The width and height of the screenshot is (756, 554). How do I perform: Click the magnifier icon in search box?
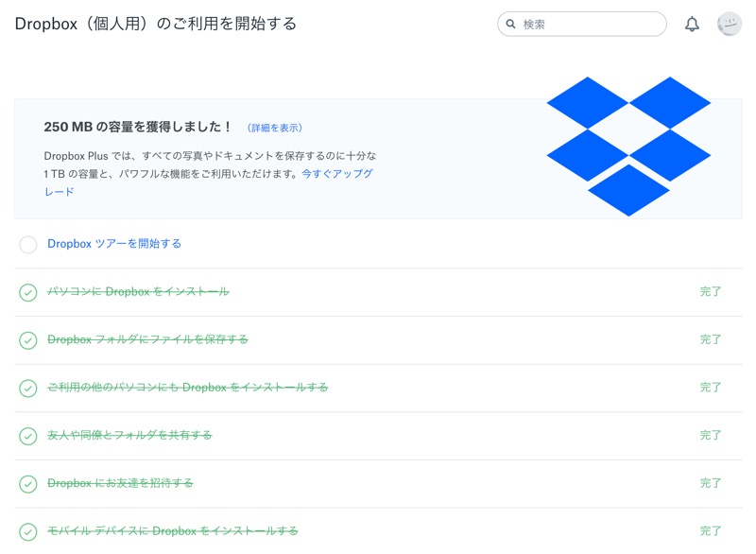(510, 25)
